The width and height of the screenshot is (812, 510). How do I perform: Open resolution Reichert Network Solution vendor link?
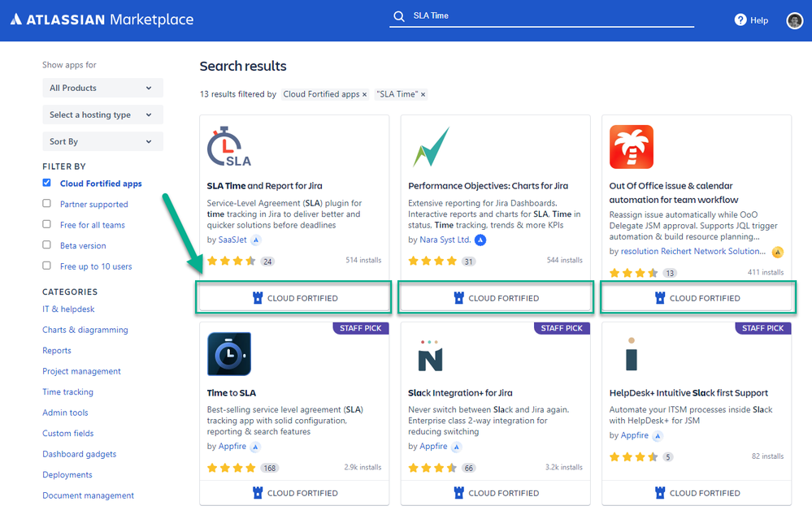(x=693, y=252)
